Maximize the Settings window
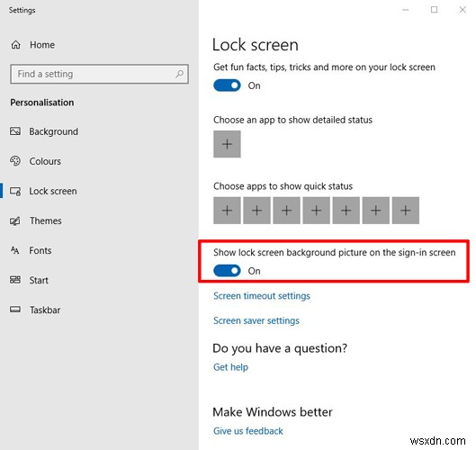 434,10
